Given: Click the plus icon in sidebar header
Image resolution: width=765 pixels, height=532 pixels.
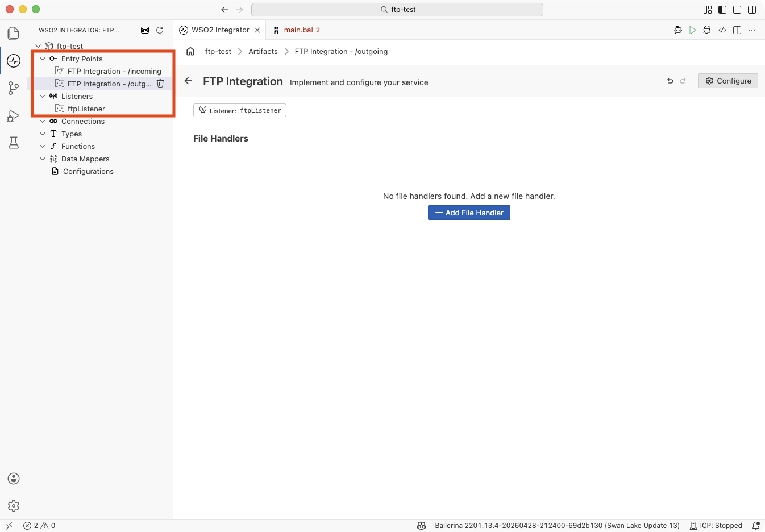Looking at the screenshot, I should [130, 30].
